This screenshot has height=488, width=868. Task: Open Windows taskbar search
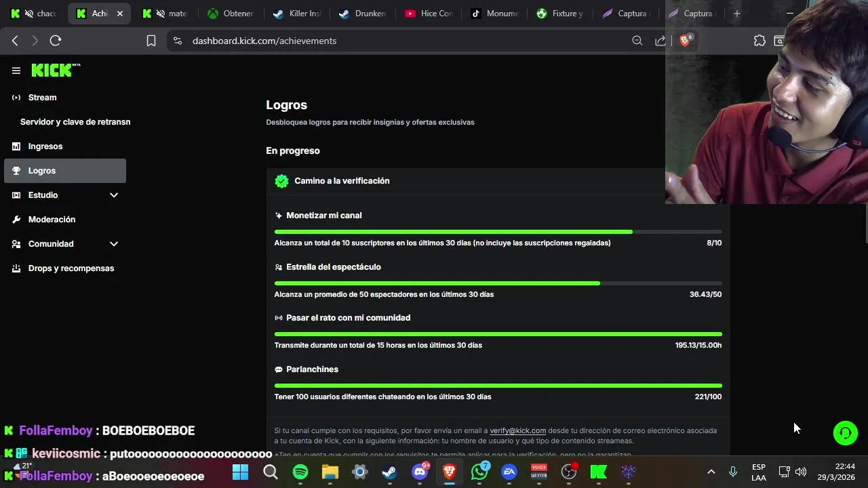[271, 472]
